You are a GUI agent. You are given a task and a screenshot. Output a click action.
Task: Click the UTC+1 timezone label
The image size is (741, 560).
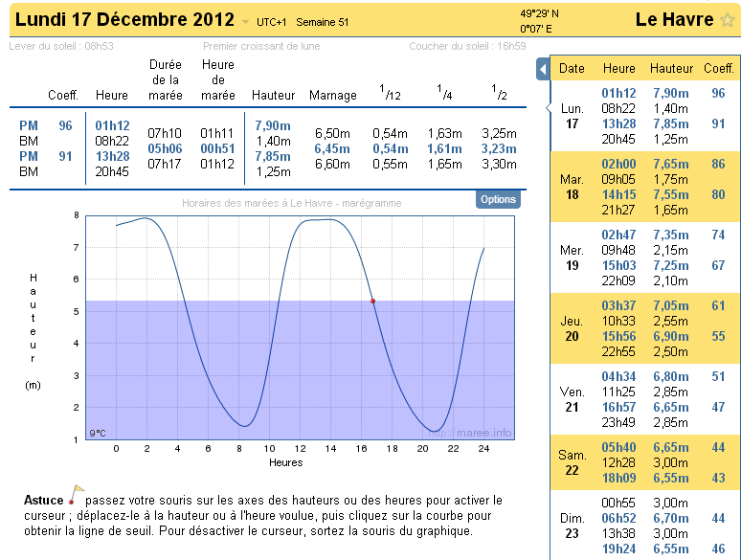coord(272,22)
